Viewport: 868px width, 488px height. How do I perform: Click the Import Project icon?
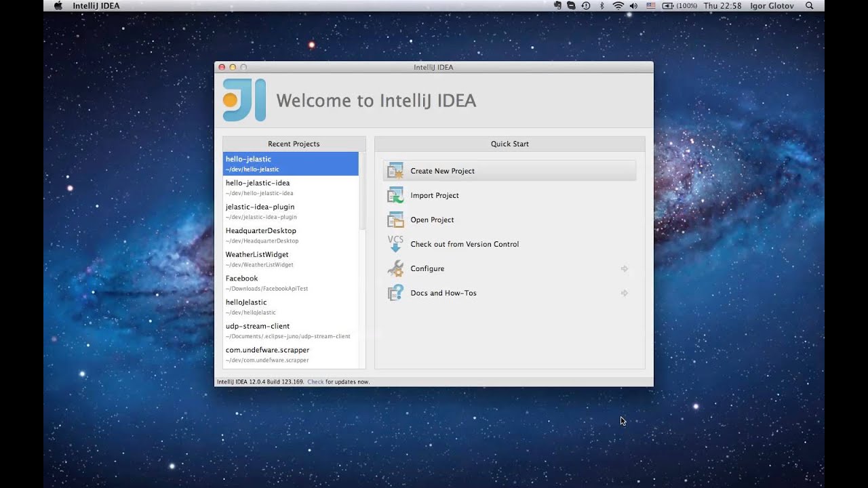pyautogui.click(x=395, y=195)
